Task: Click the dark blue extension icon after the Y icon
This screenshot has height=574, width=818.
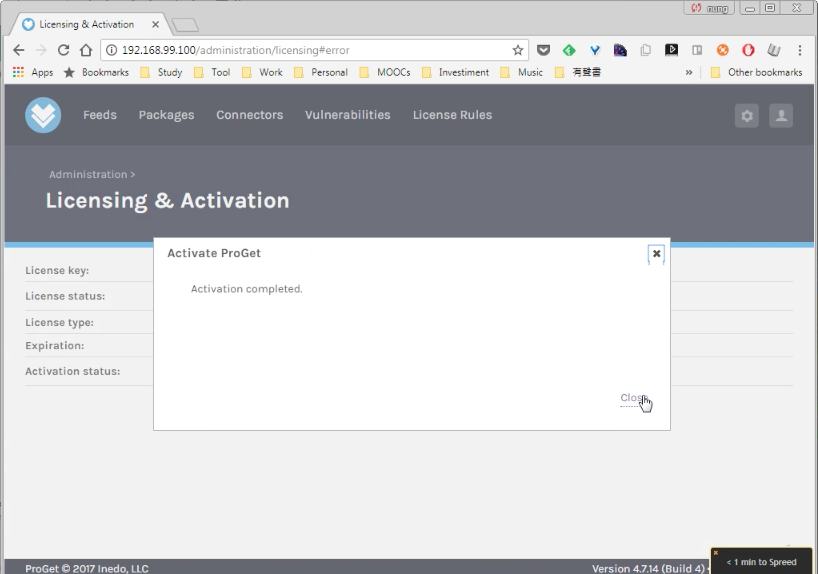Action: coord(620,50)
